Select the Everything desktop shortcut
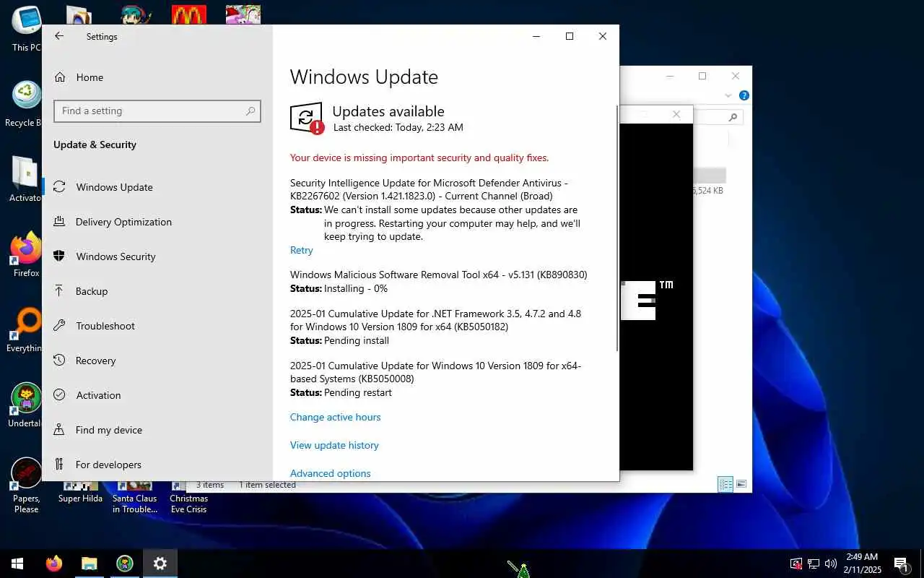 coord(26,330)
